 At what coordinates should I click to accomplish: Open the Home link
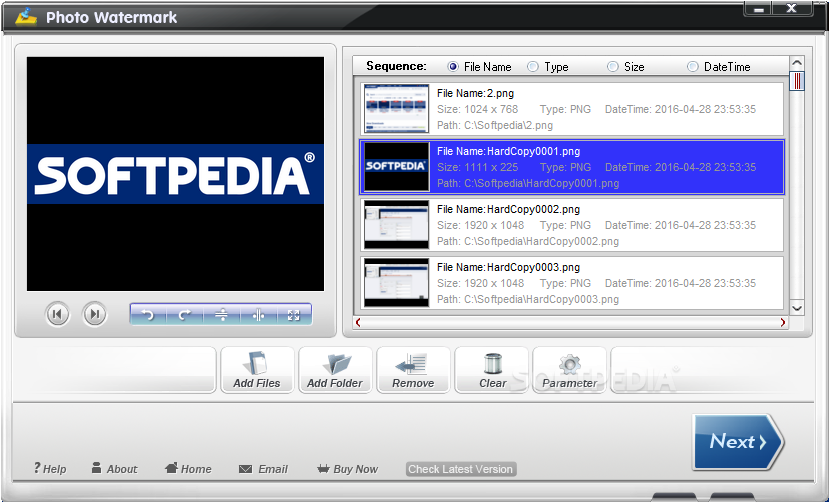(188, 469)
